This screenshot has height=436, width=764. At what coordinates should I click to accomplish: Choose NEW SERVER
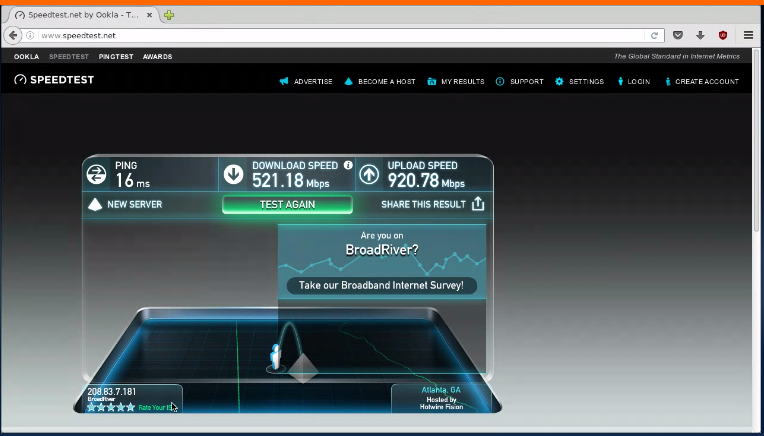[x=134, y=205]
